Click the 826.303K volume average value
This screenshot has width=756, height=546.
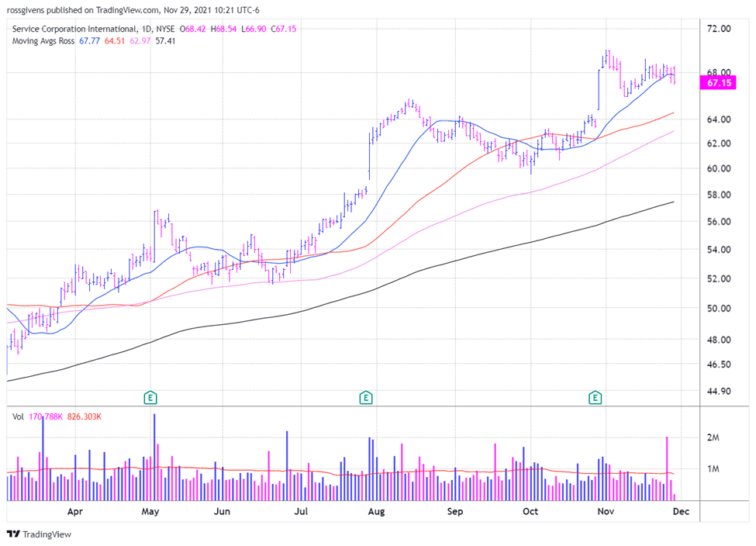point(84,416)
